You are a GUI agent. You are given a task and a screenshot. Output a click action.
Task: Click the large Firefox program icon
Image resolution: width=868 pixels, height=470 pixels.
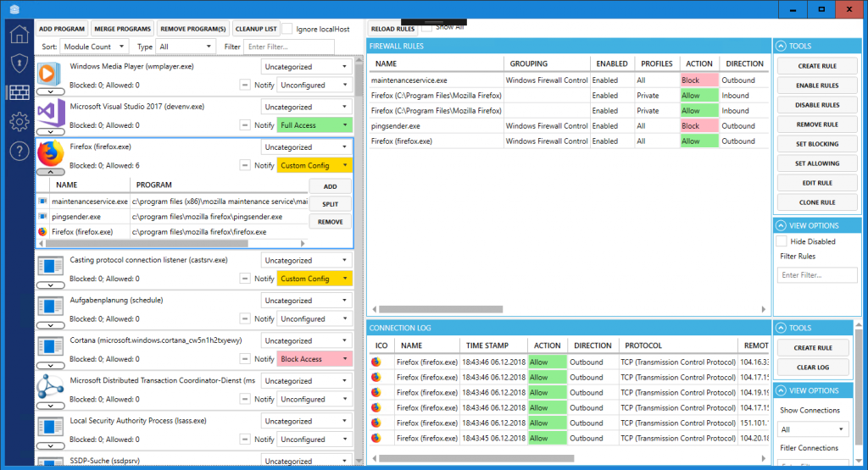pyautogui.click(x=50, y=154)
